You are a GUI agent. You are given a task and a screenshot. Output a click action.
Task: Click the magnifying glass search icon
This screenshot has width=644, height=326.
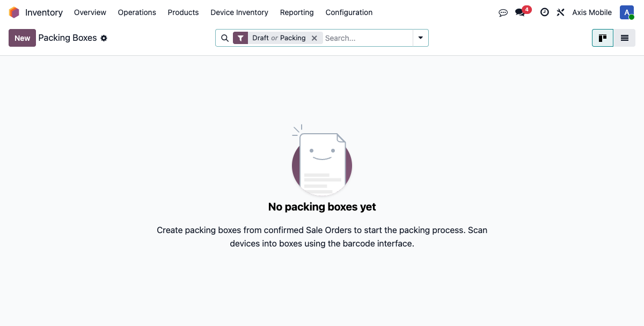pos(225,38)
